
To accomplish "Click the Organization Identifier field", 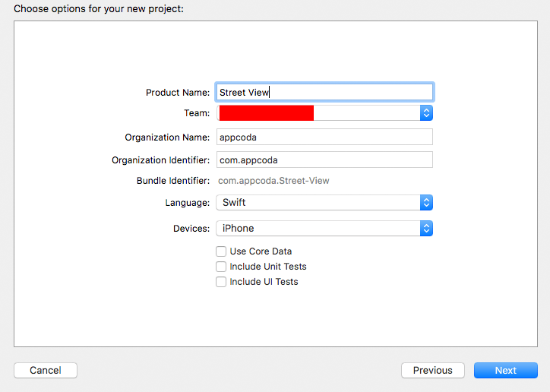I will pyautogui.click(x=324, y=160).
